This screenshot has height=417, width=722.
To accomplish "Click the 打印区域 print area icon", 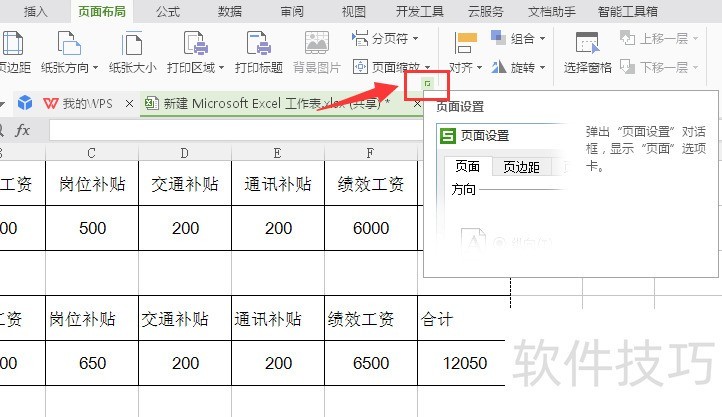I will coord(196,43).
